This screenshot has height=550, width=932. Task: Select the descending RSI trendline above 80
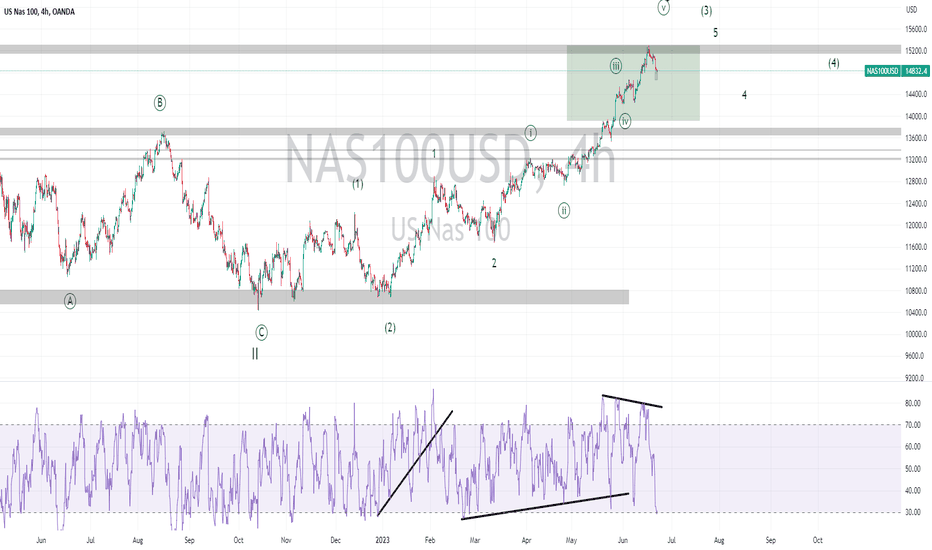pos(632,401)
